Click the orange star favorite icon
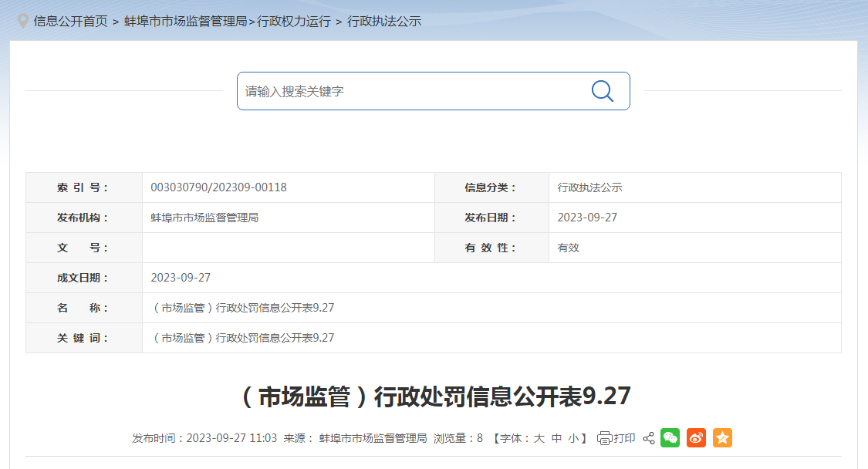The width and height of the screenshot is (868, 469). point(722,438)
